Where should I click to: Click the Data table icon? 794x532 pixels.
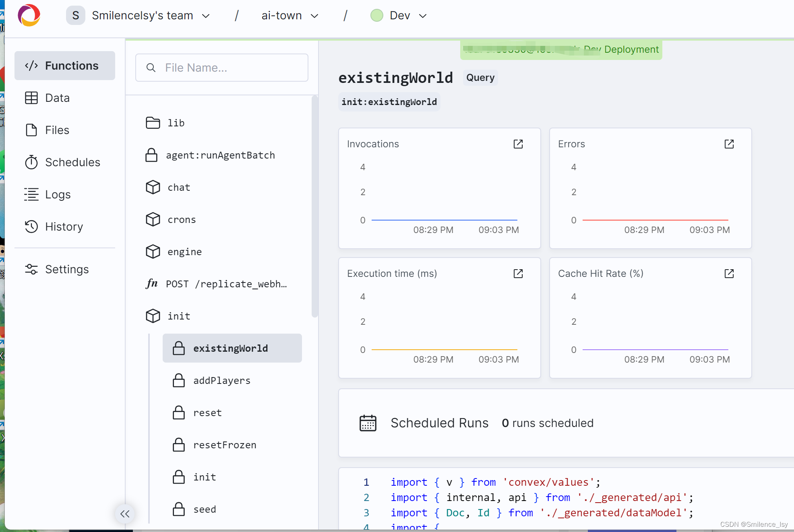coord(31,98)
